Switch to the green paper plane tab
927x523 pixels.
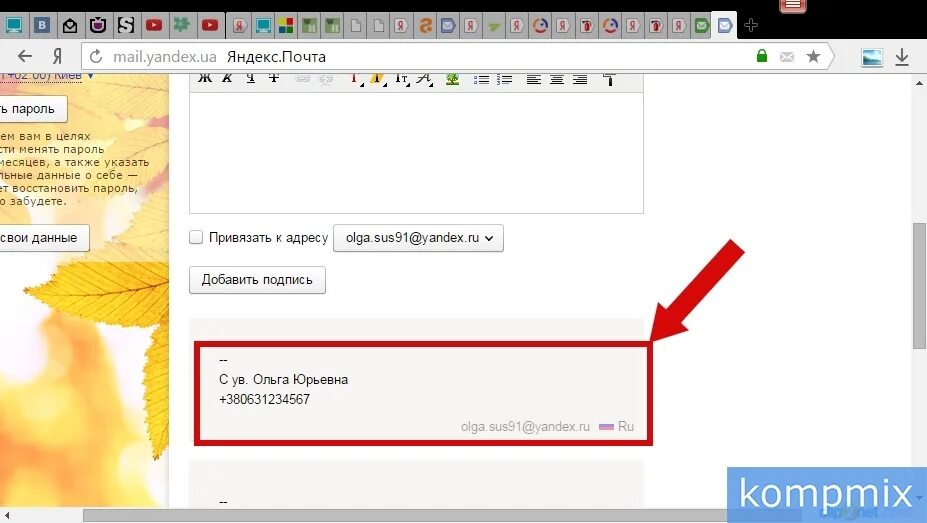(x=494, y=26)
